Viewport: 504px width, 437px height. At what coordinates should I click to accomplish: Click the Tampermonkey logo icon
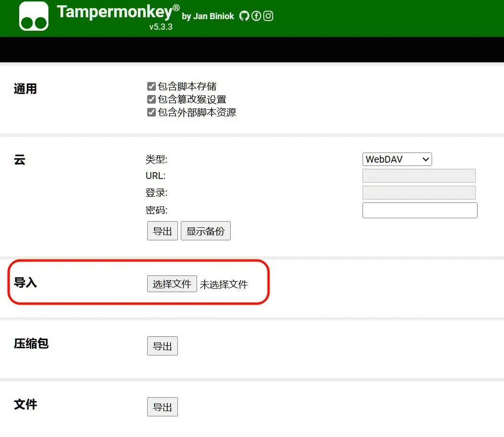pyautogui.click(x=34, y=16)
